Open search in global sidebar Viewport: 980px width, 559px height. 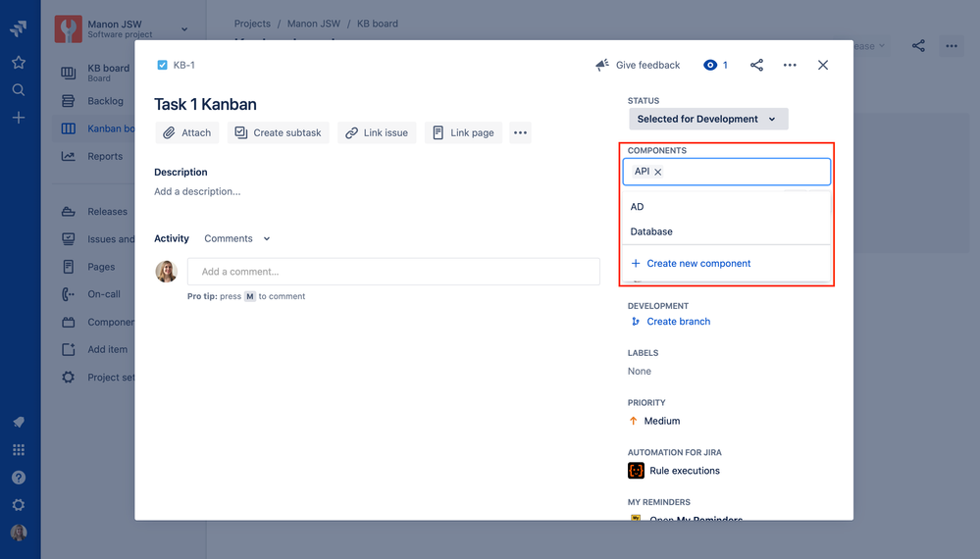point(19,90)
